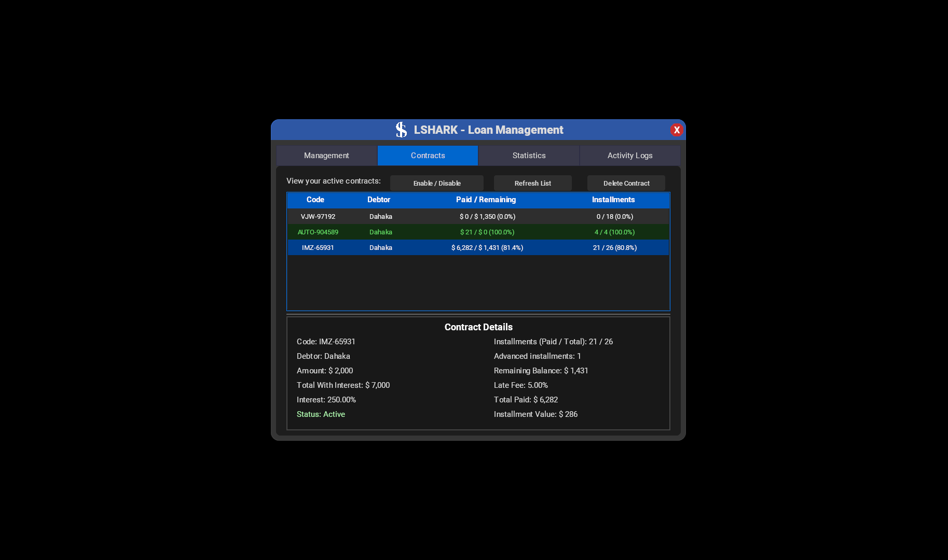
Task: Click the Paid / Remaining column header
Action: (486, 200)
